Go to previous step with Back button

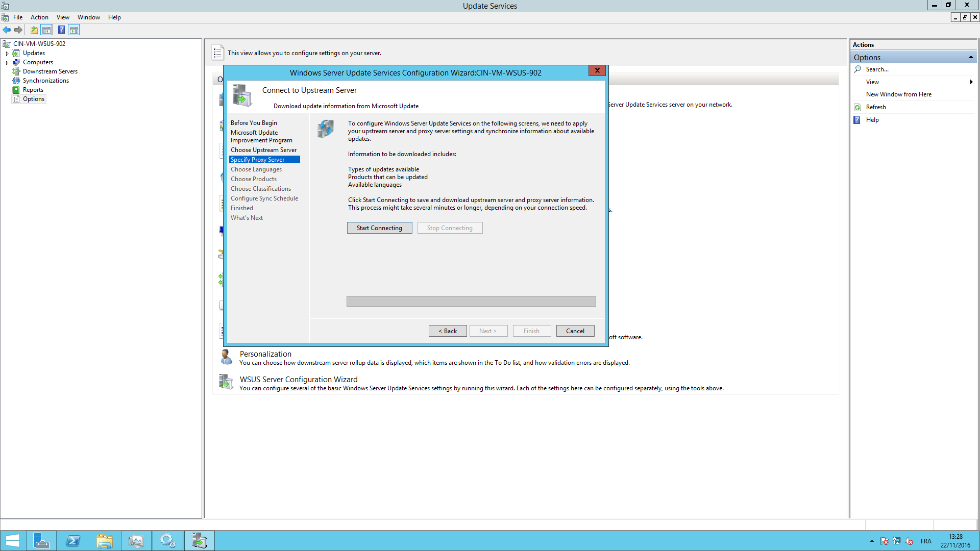pyautogui.click(x=448, y=331)
